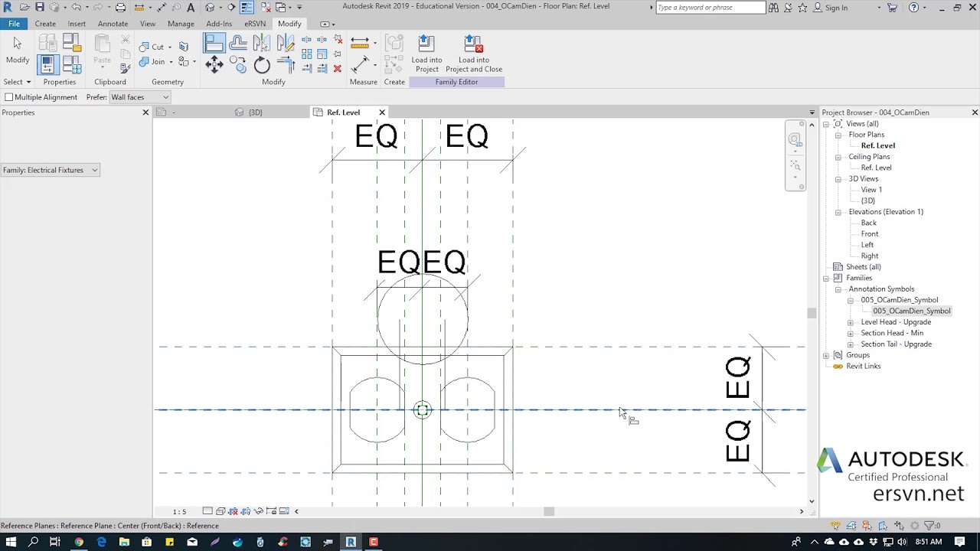Image resolution: width=980 pixels, height=551 pixels.
Task: Toggle the Properties palette button
Action: 47,65
